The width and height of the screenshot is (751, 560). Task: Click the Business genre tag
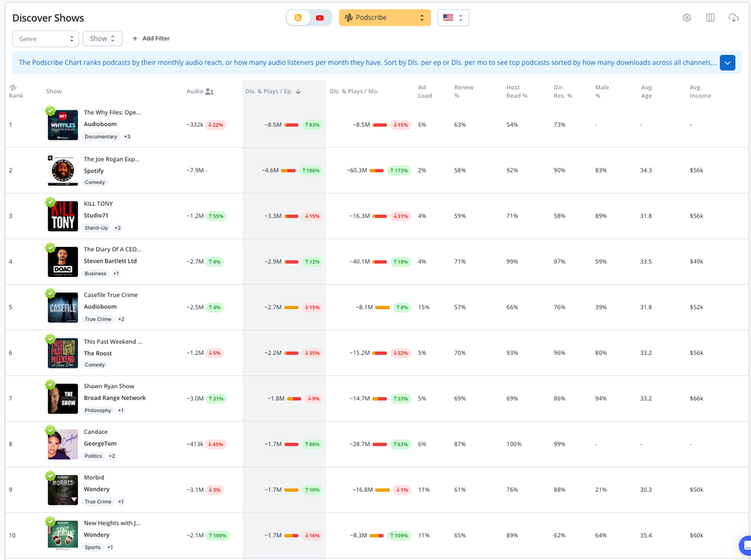(95, 273)
